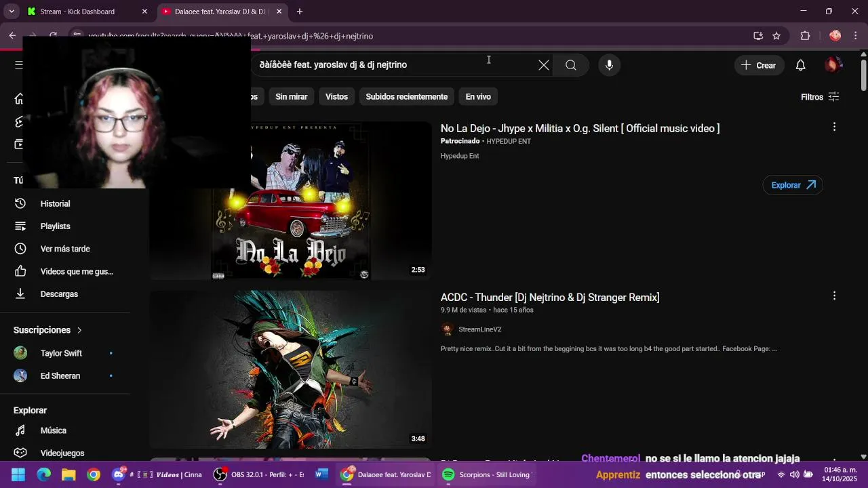Click the address bar URL
This screenshot has width=868, height=488.
click(x=231, y=36)
